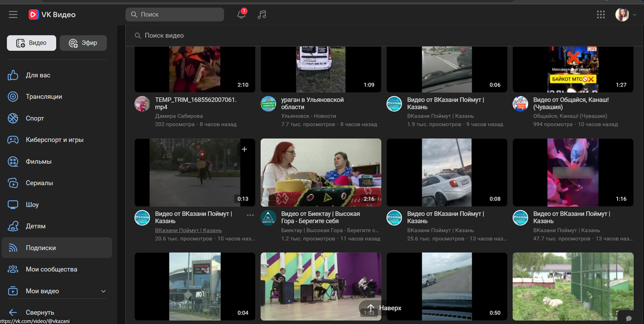Open the VK services grid icon
Image resolution: width=644 pixels, height=324 pixels.
(x=601, y=15)
